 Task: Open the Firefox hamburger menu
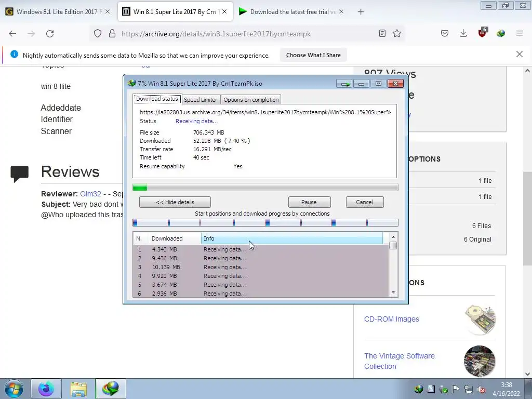pyautogui.click(x=520, y=33)
